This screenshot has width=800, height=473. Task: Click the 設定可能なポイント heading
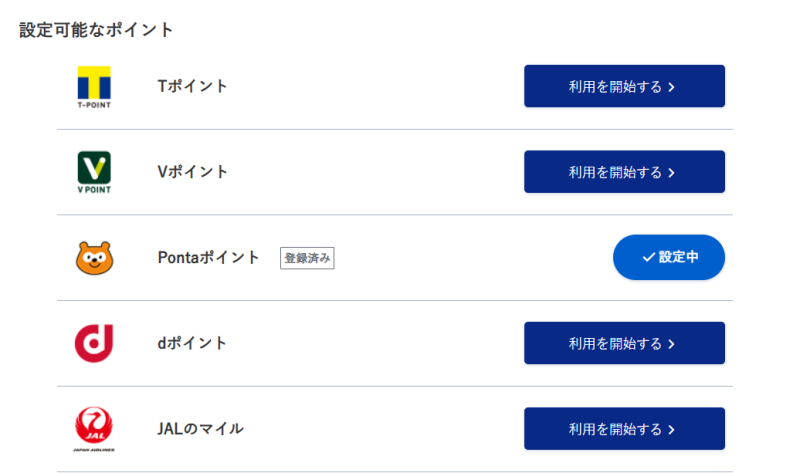tap(96, 30)
